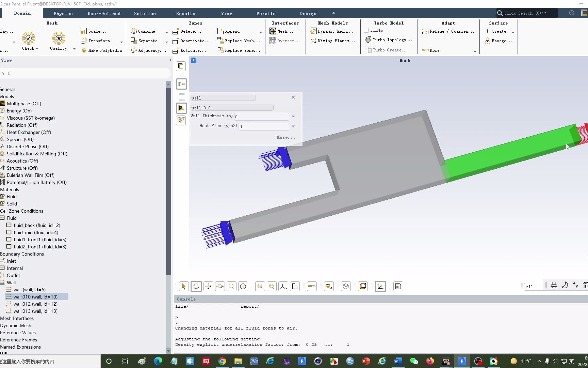Open File Explorer from the taskbar
This screenshot has height=368, width=588.
238,361
